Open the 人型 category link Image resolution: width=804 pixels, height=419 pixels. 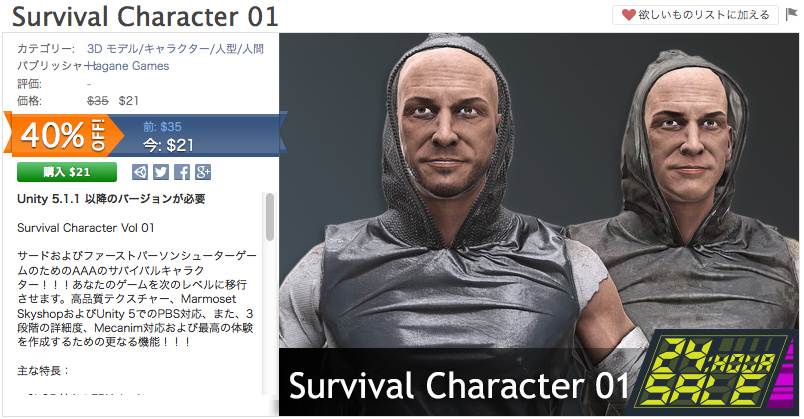pos(226,49)
